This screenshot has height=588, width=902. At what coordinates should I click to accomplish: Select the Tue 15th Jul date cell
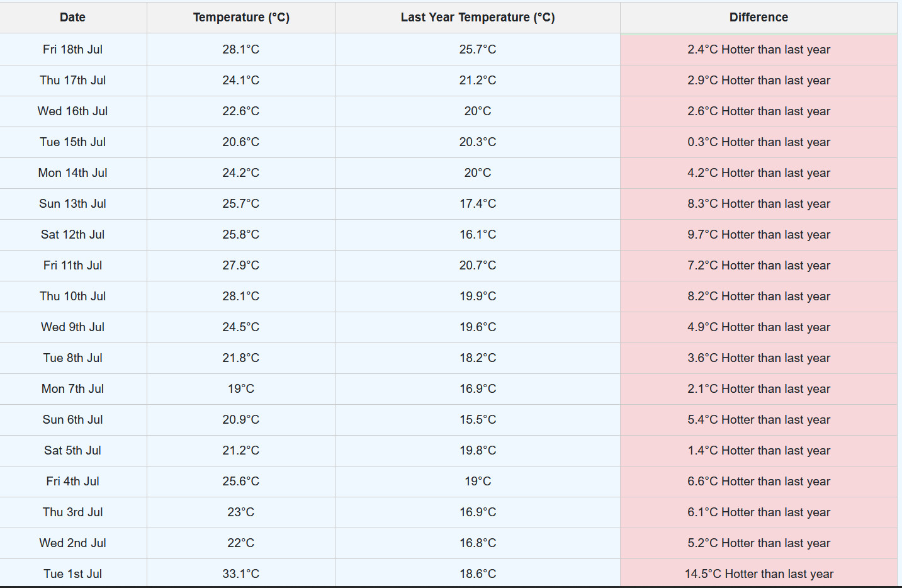[x=72, y=142]
